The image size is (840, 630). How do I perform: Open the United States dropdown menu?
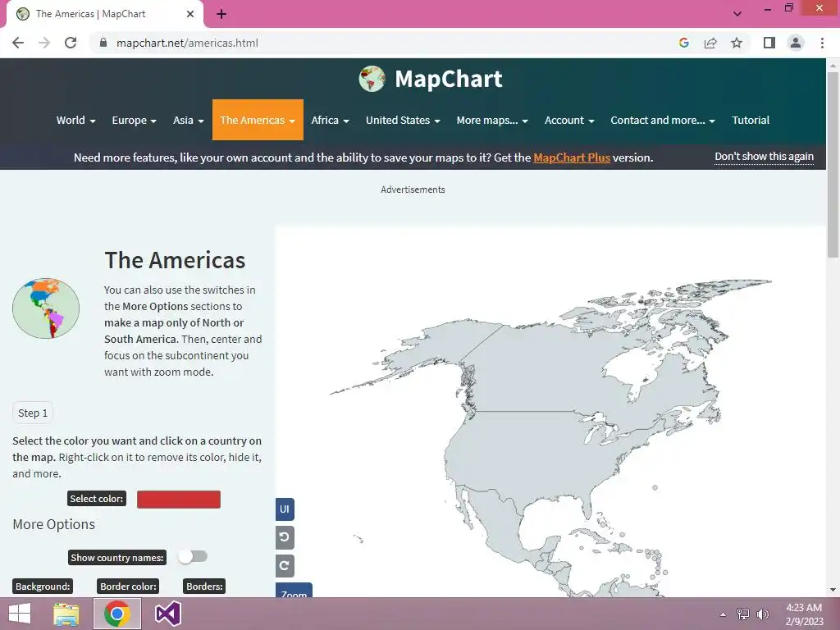403,120
